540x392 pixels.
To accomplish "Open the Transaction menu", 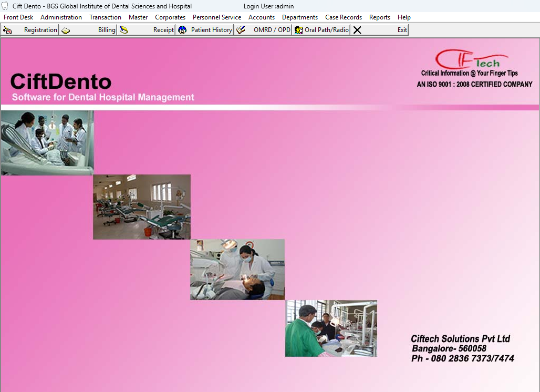I will [x=105, y=17].
